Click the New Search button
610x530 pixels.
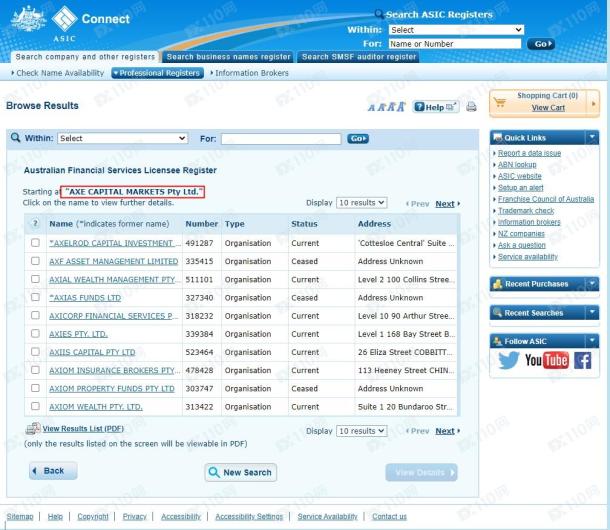241,472
